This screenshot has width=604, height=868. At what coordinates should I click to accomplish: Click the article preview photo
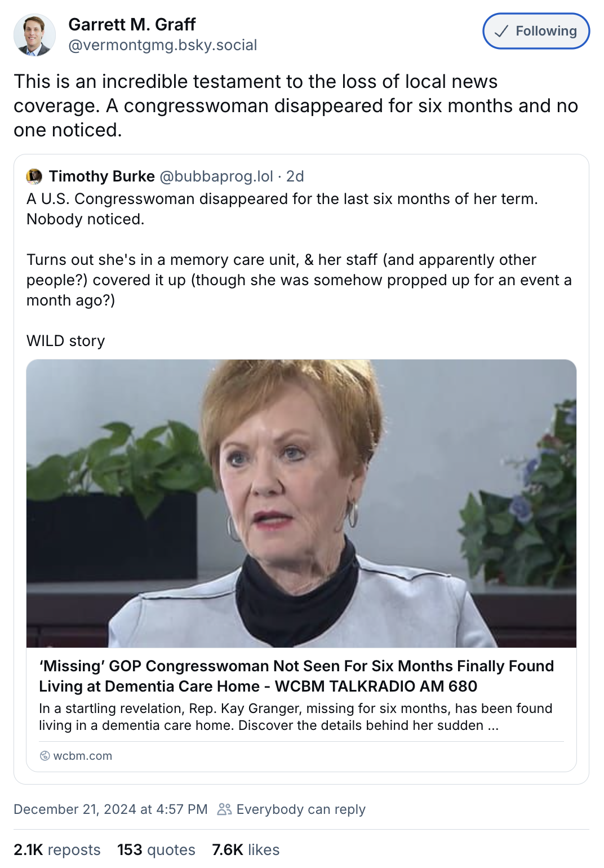(x=301, y=503)
